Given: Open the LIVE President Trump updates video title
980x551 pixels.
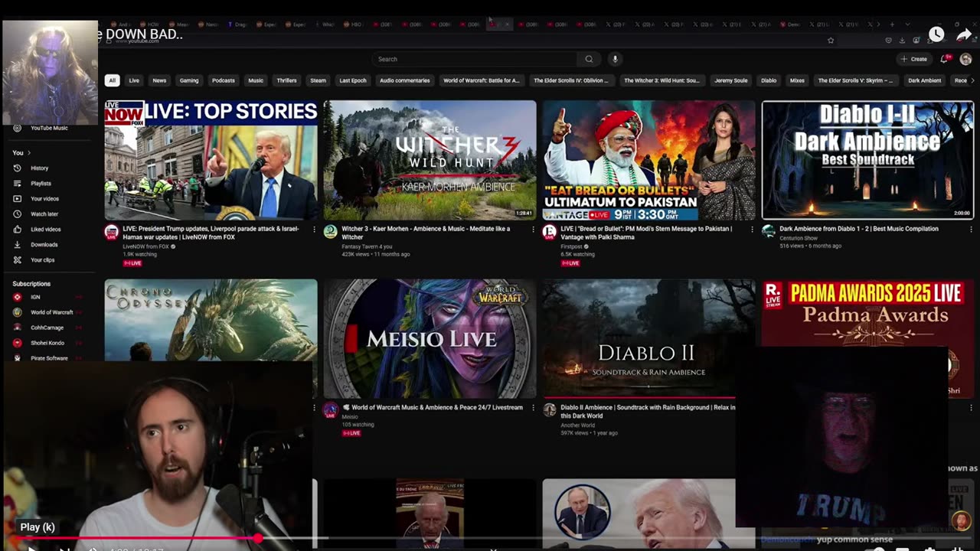Looking at the screenshot, I should click(x=209, y=233).
